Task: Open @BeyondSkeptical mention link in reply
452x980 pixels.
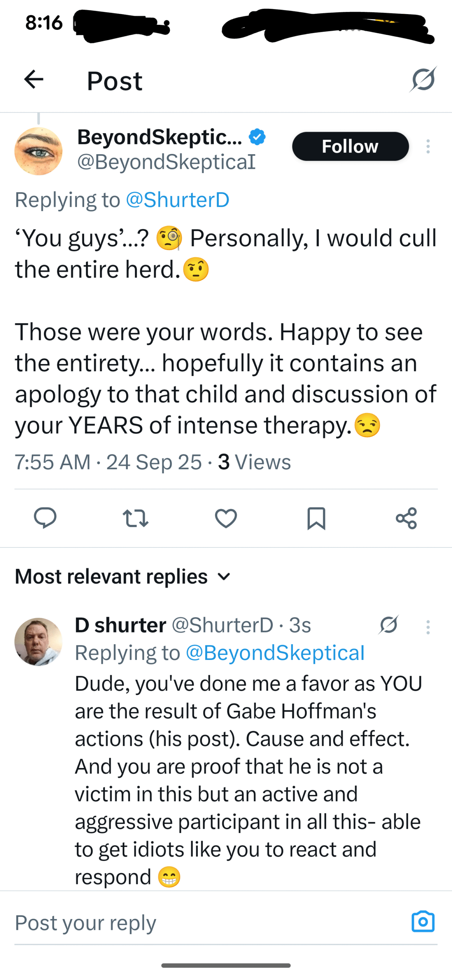Action: 275,653
